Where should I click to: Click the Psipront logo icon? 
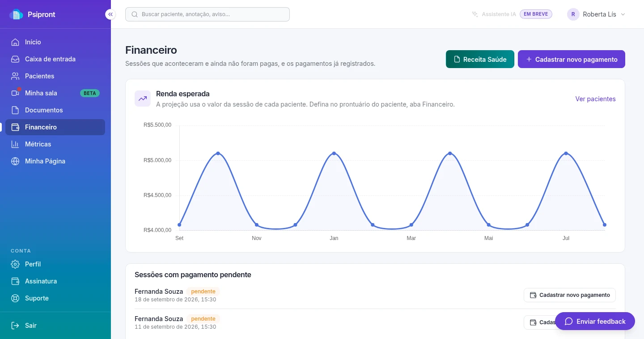coord(16,14)
